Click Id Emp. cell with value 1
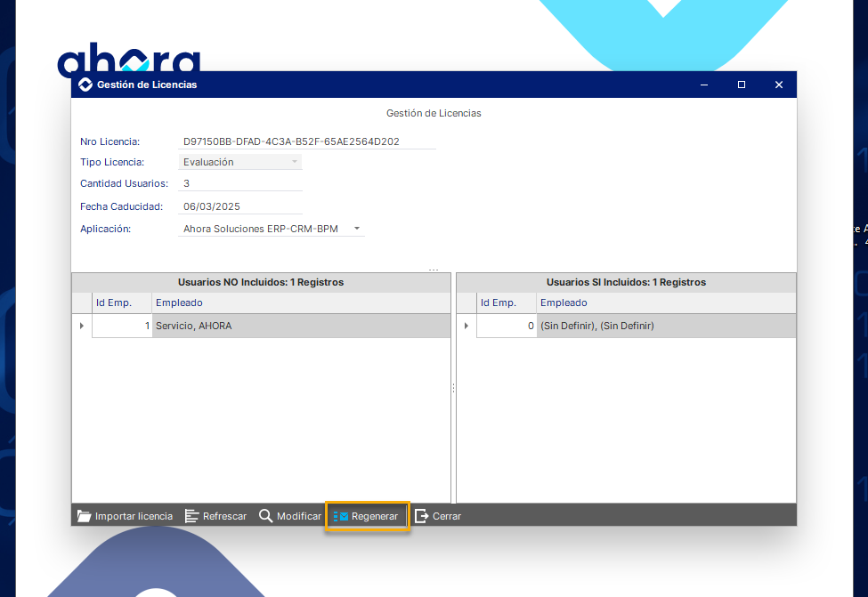 122,326
